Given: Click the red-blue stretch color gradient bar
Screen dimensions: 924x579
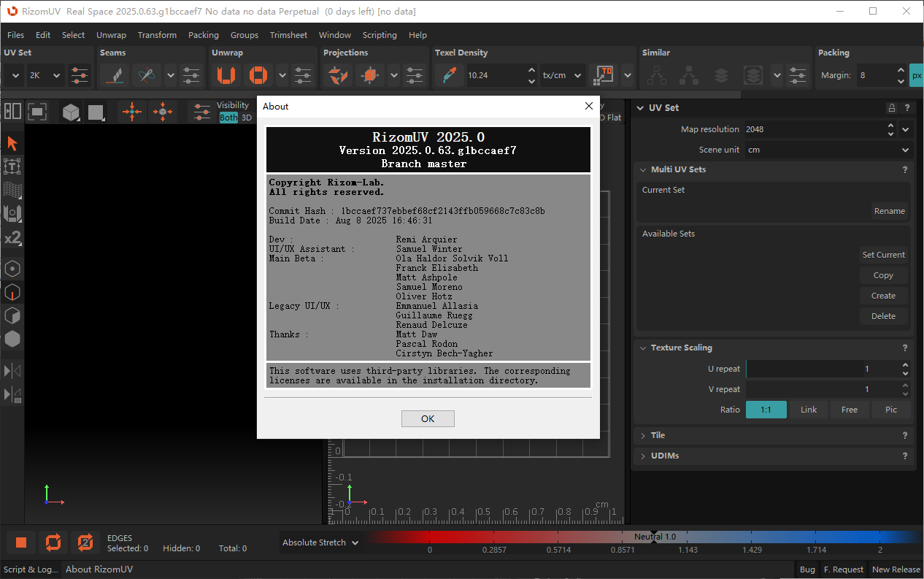Looking at the screenshot, I should pyautogui.click(x=643, y=537).
